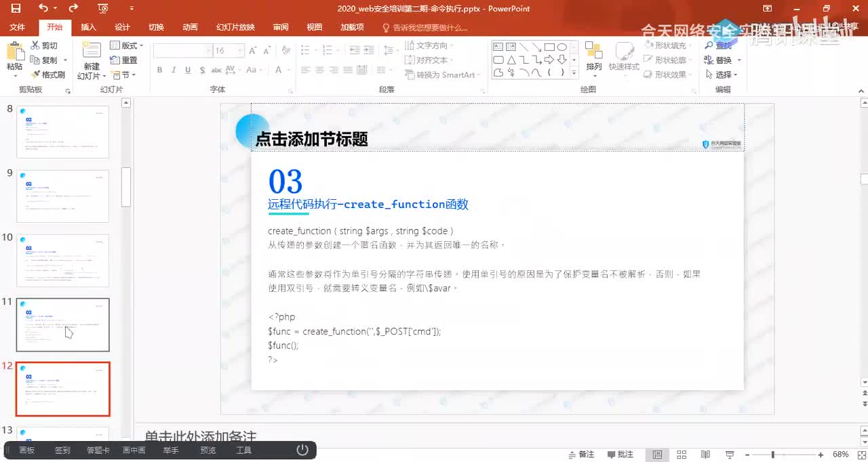This screenshot has height=462, width=868.
Task: Open the 形状填充 (Shape Fill) dropdown
Action: 669,45
